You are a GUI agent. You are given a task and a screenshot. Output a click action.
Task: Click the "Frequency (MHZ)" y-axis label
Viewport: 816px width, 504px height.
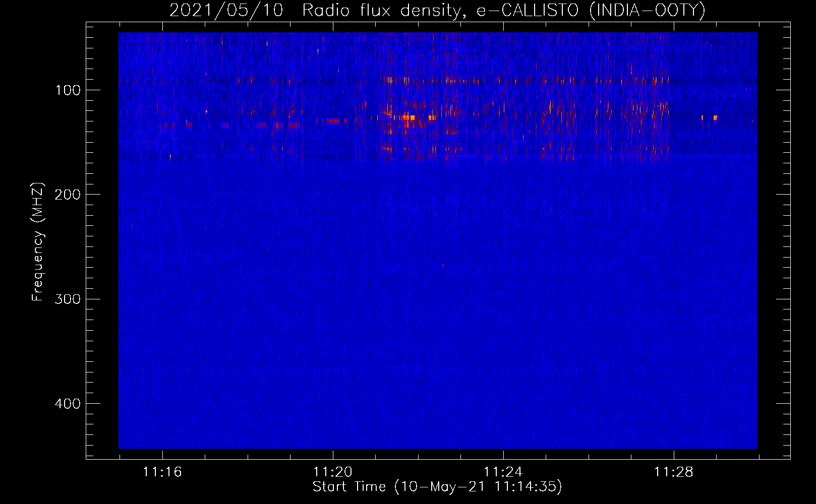[38, 241]
